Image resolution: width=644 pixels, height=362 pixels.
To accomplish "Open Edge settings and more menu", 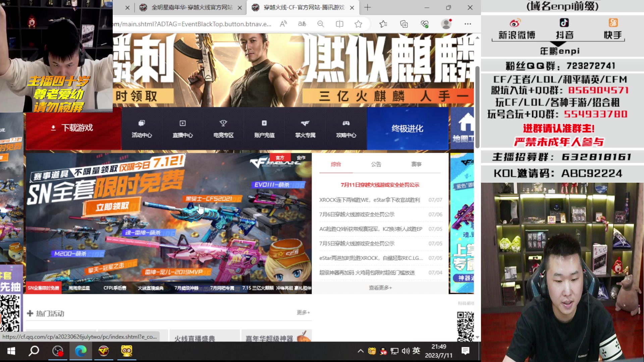I will point(468,24).
